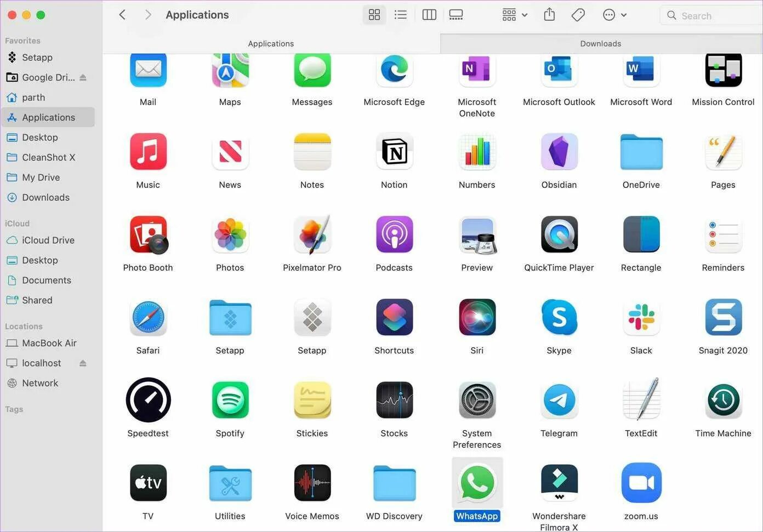
Task: Select the zoom.us app icon
Action: pyautogui.click(x=641, y=483)
